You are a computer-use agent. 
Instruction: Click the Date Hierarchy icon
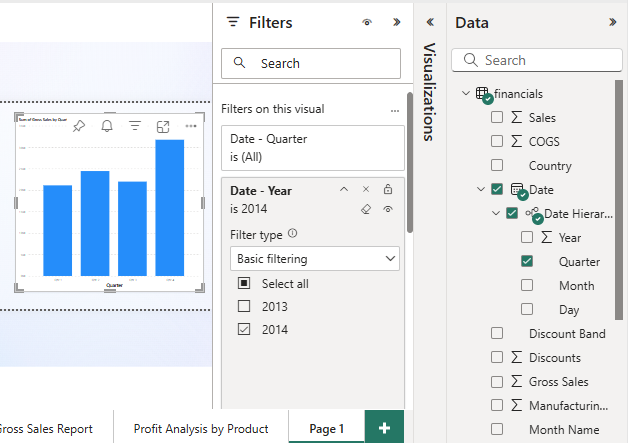point(534,215)
